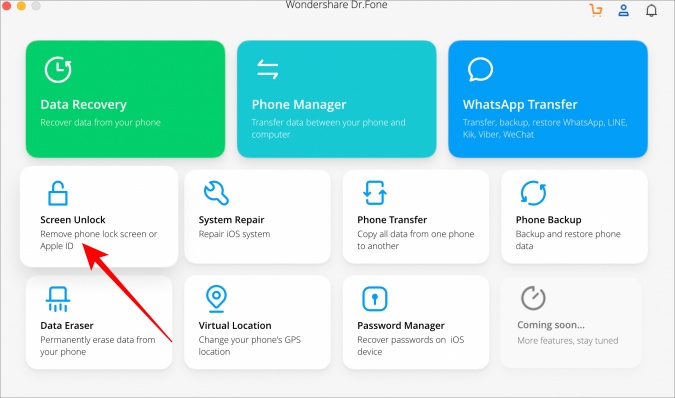Open the Phone Backup title
Image resolution: width=675 pixels, height=398 pixels.
(x=548, y=220)
